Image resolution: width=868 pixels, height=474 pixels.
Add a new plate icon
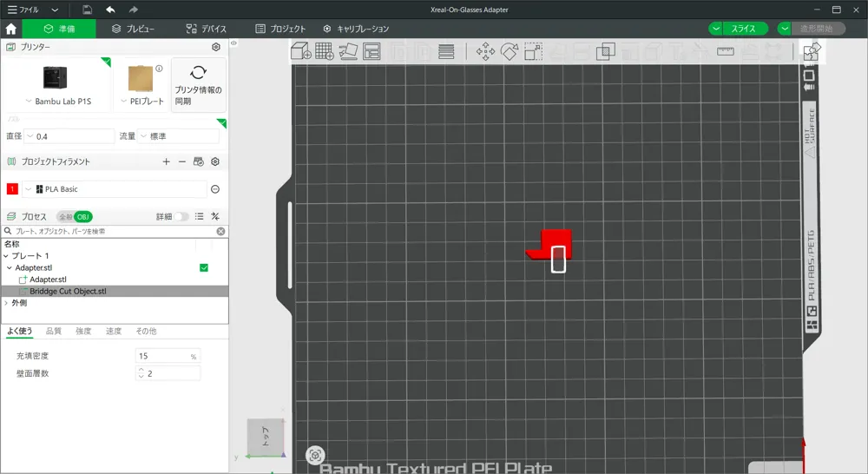325,51
